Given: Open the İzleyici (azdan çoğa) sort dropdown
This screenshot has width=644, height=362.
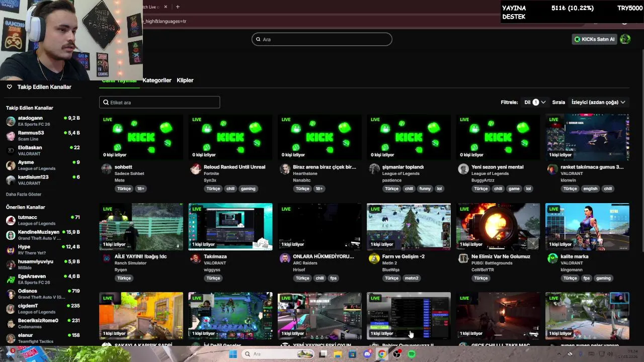Looking at the screenshot, I should tap(598, 102).
